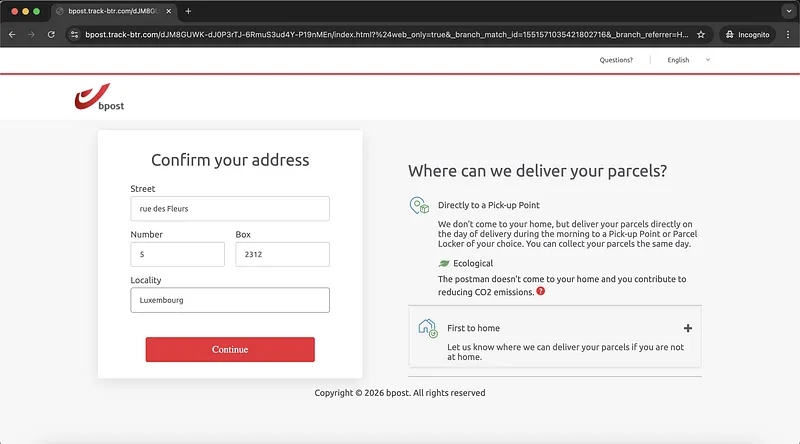Click the Questions? link

coord(616,60)
